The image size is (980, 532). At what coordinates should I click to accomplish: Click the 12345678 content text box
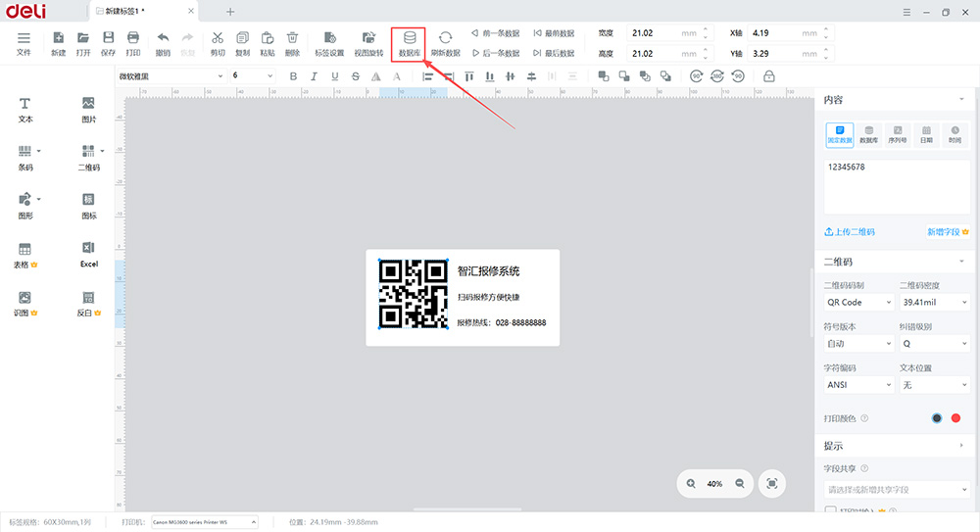[897, 186]
